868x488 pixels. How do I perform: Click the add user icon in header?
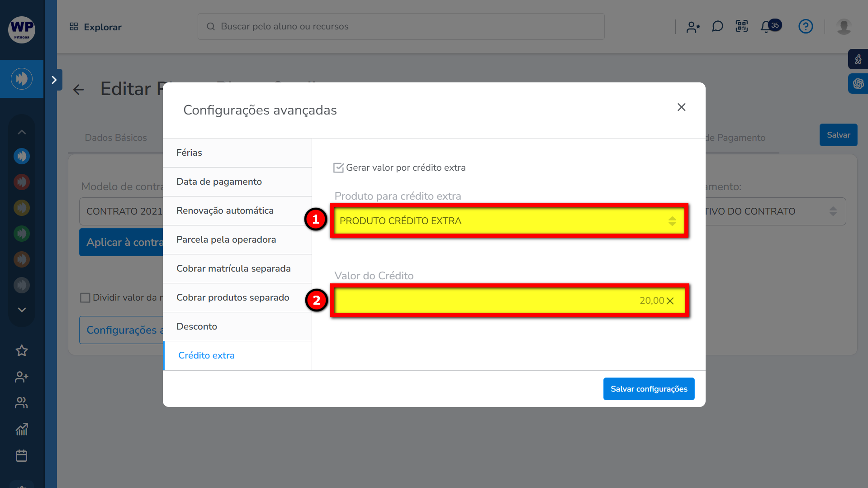pos(693,27)
